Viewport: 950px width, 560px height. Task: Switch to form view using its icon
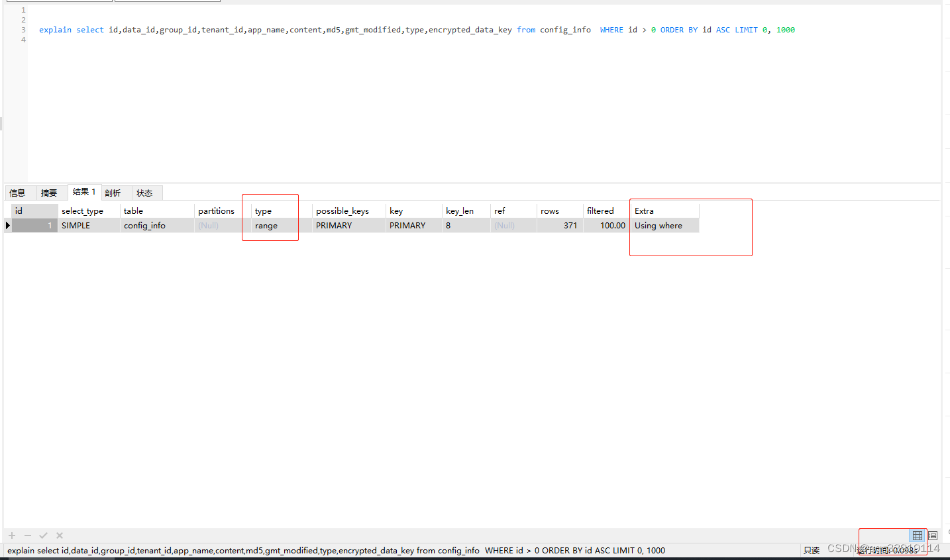click(x=932, y=536)
